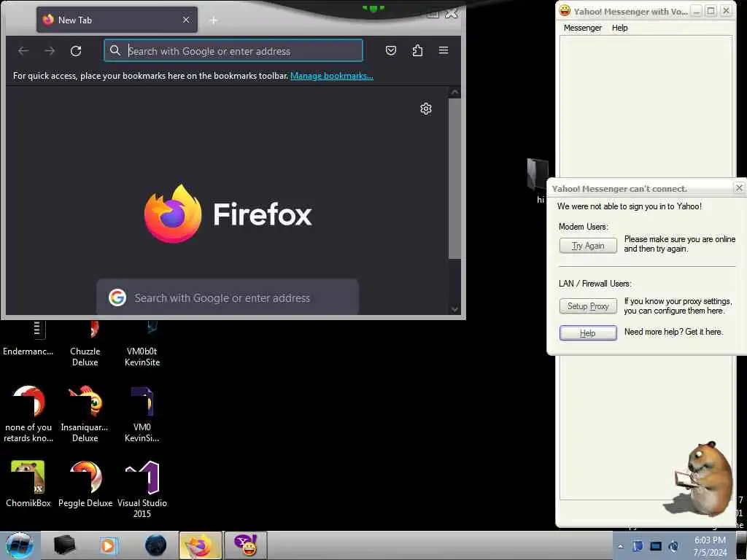Open Help menu in Yahoo! Messenger
This screenshot has width=747, height=560.
click(x=619, y=28)
